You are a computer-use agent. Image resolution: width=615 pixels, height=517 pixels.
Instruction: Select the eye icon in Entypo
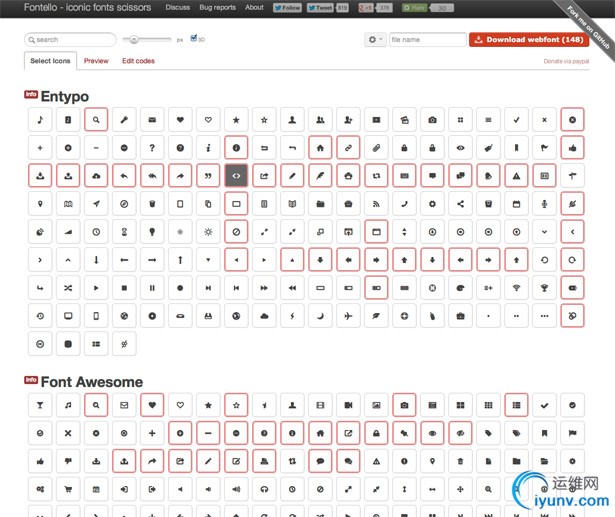(x=460, y=148)
